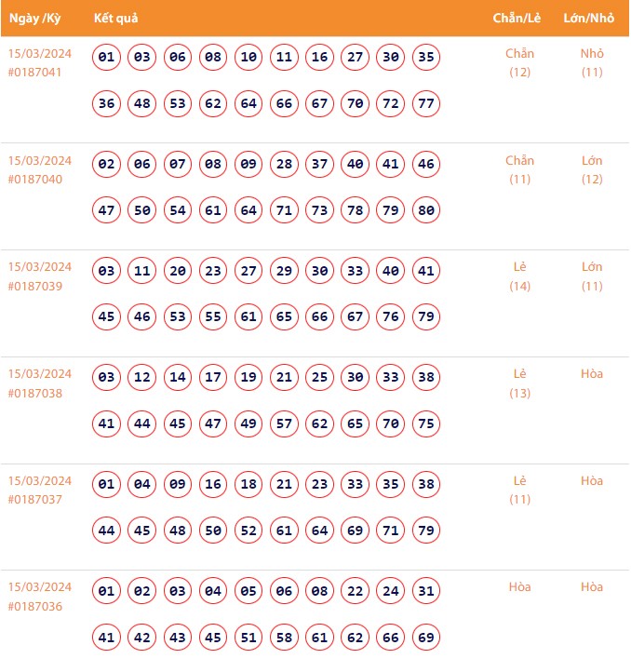The width and height of the screenshot is (631, 672).
Task: Click ball 76 in draw #0187039
Action: coord(391,317)
